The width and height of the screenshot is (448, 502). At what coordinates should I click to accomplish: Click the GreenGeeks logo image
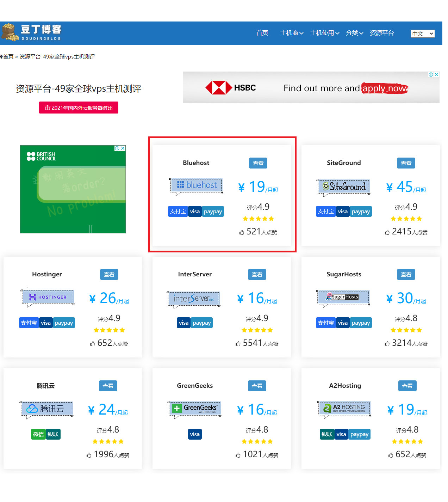tap(195, 409)
